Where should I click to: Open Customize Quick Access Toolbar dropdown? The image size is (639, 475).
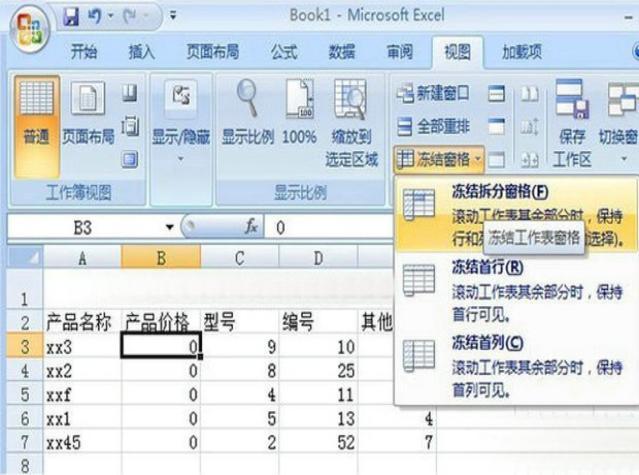(173, 16)
